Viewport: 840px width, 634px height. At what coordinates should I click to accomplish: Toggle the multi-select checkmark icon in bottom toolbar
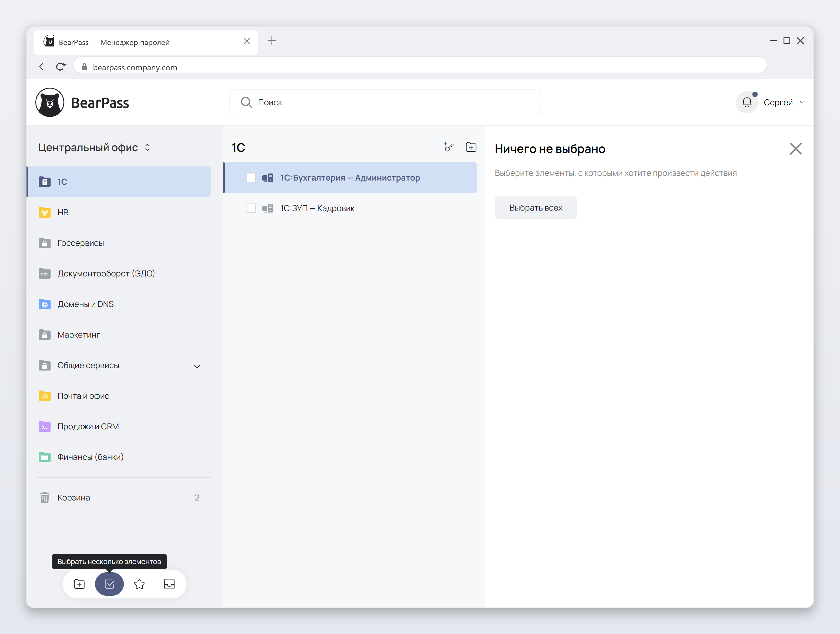point(109,584)
